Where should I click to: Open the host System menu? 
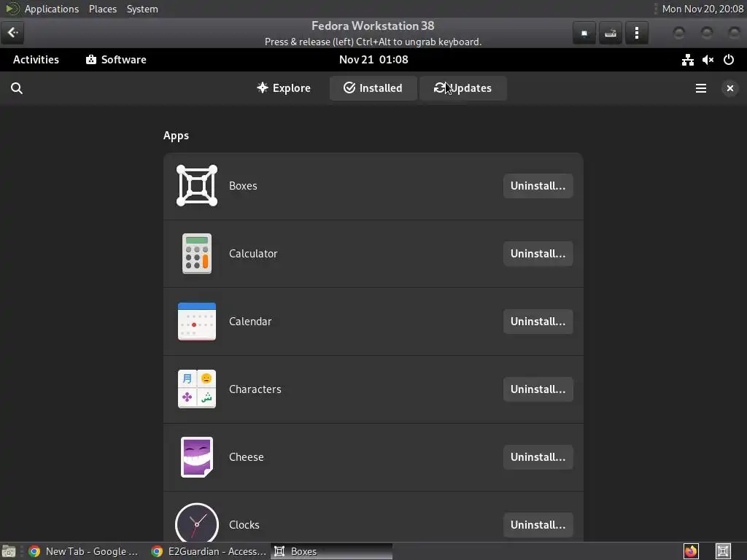coord(142,9)
